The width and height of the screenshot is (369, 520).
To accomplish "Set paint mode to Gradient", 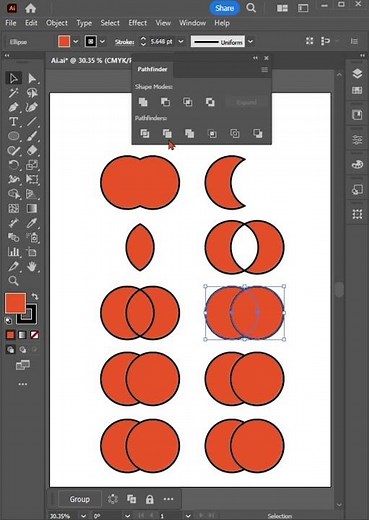I will coord(22,335).
